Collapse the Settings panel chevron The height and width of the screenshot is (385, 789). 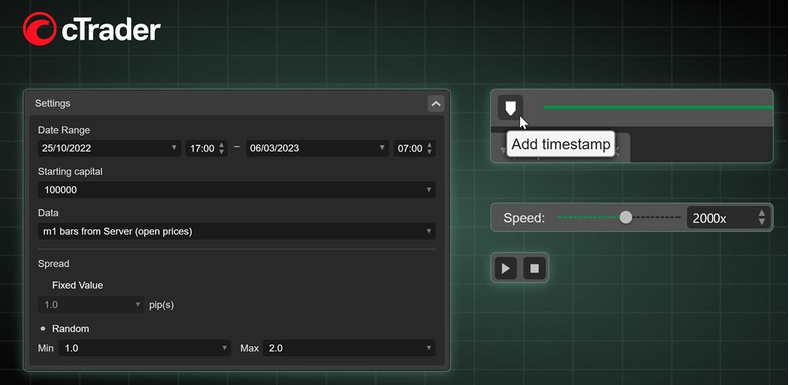click(x=436, y=104)
